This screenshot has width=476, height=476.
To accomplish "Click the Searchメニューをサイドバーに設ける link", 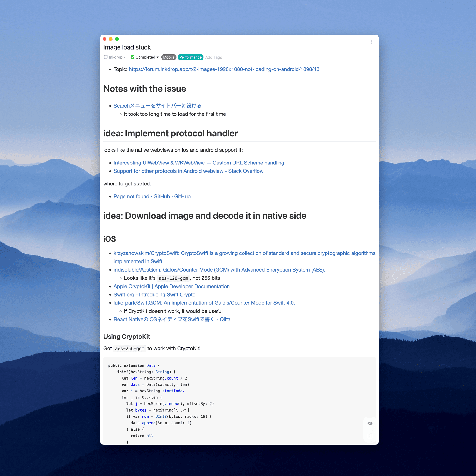I will coord(157,105).
